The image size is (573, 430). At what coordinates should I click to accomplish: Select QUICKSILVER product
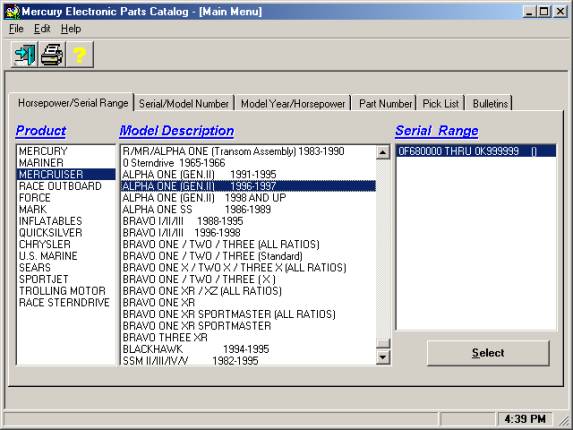[x=66, y=233]
